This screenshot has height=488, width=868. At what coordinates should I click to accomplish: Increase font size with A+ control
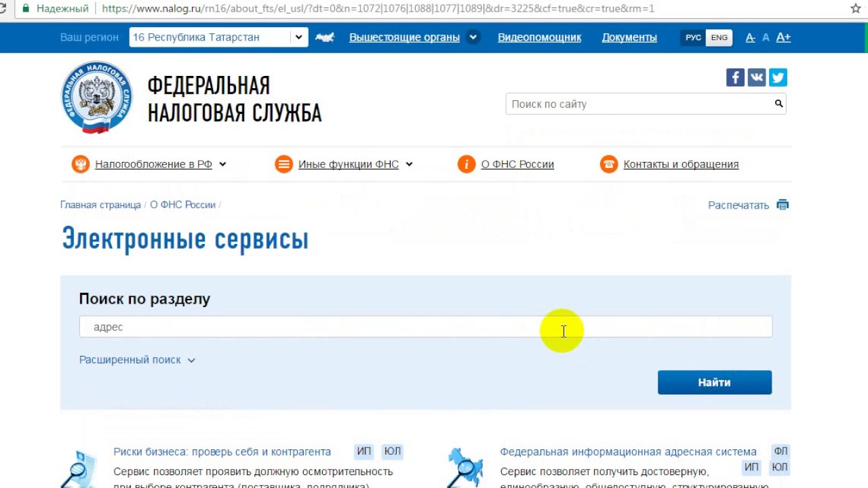pos(783,37)
